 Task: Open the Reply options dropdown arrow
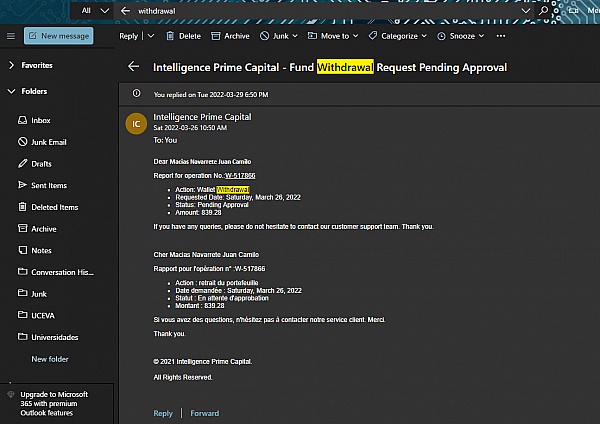click(151, 36)
